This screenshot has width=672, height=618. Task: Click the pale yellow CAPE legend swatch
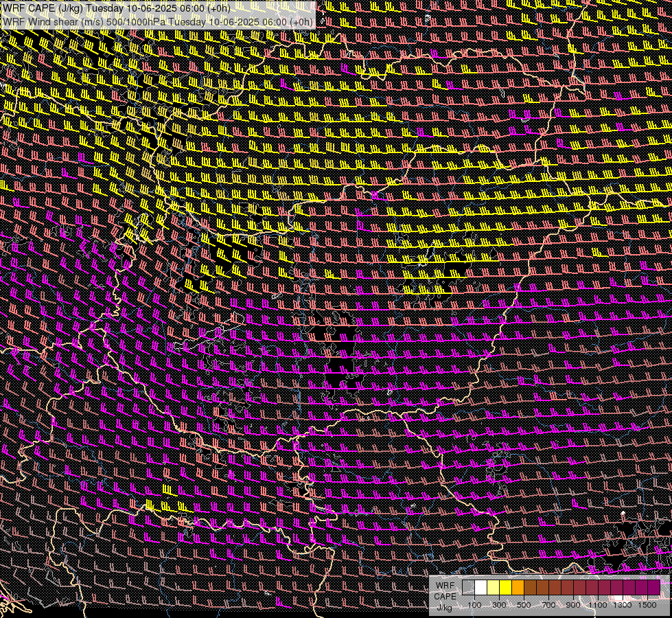point(494,587)
